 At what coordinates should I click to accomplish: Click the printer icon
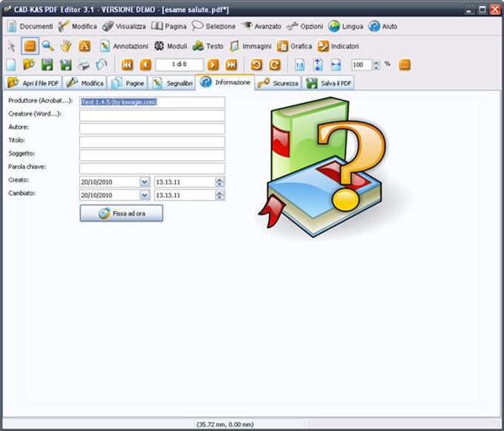click(84, 65)
